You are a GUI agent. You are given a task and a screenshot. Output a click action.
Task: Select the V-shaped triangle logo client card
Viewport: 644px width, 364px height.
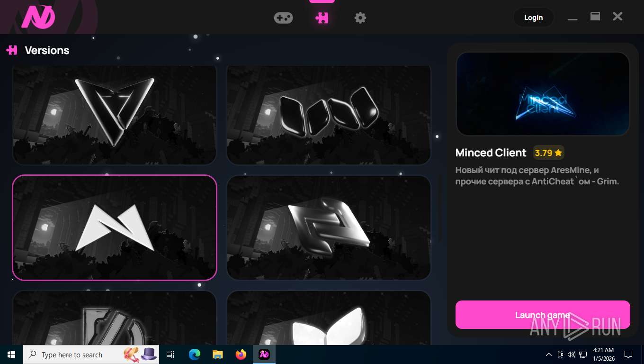click(x=114, y=115)
